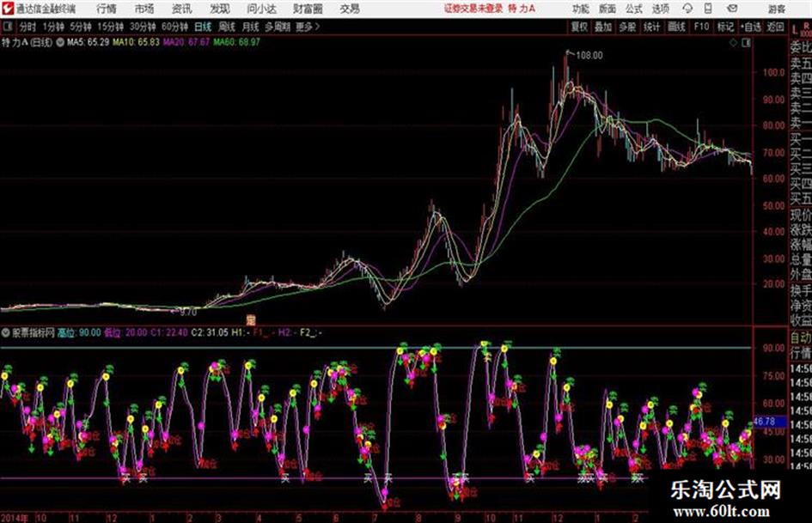Click the diamond icon at chart top right
This screenshot has height=523, width=812.
(x=733, y=43)
